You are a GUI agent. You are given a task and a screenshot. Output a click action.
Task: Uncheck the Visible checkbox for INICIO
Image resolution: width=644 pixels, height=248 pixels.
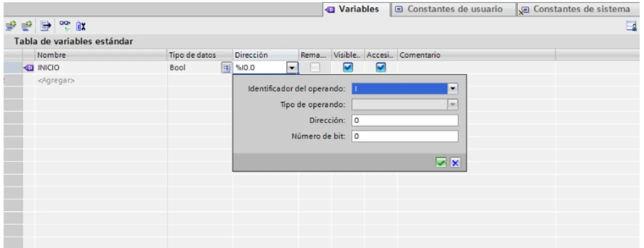[347, 67]
